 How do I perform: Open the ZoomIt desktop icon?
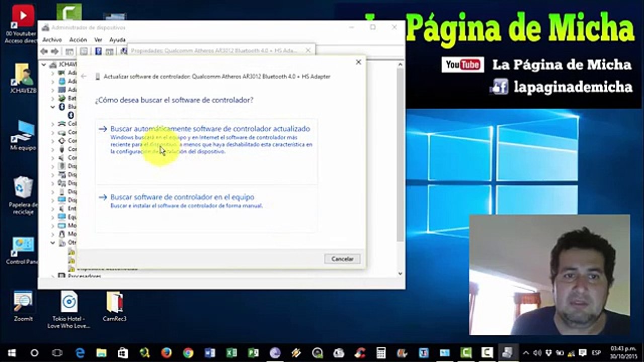(23, 306)
